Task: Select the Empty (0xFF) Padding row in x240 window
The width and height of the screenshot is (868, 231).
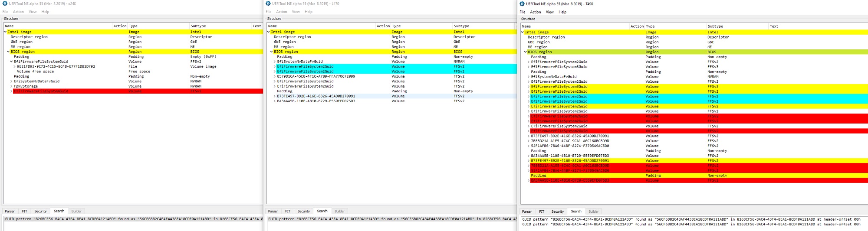Action: (x=133, y=56)
